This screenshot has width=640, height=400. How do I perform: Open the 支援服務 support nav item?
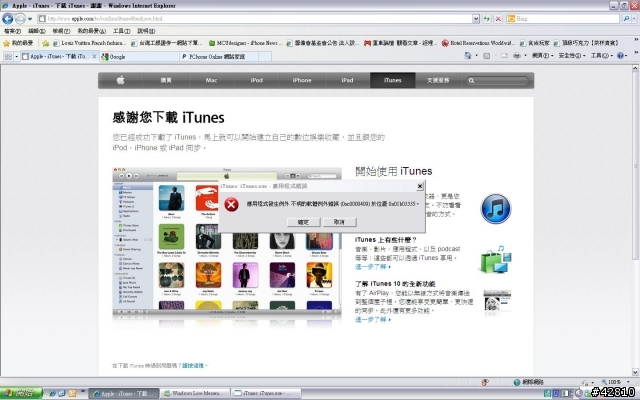click(438, 80)
